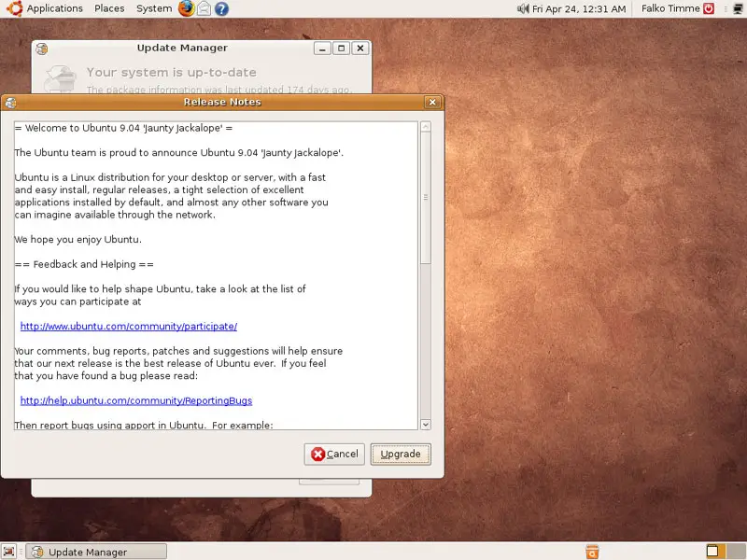Select Update Manager in the bottom taskbar
Screen dimensions: 747x560
click(96, 552)
